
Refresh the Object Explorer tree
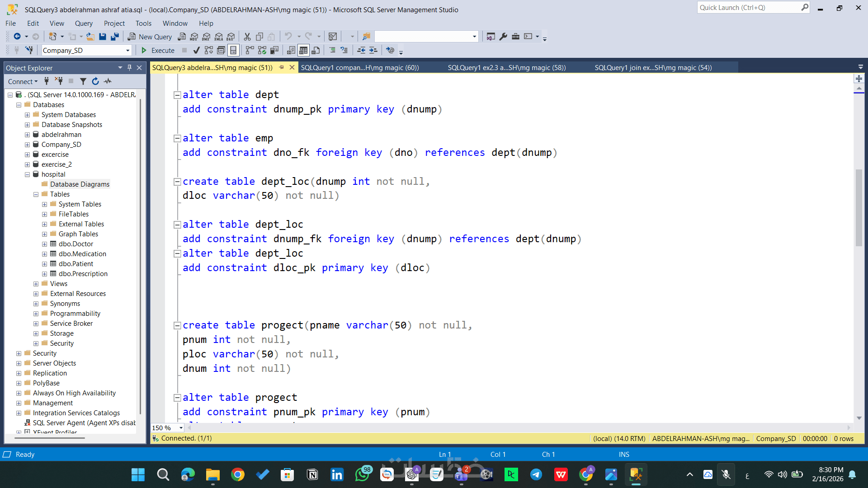(95, 81)
